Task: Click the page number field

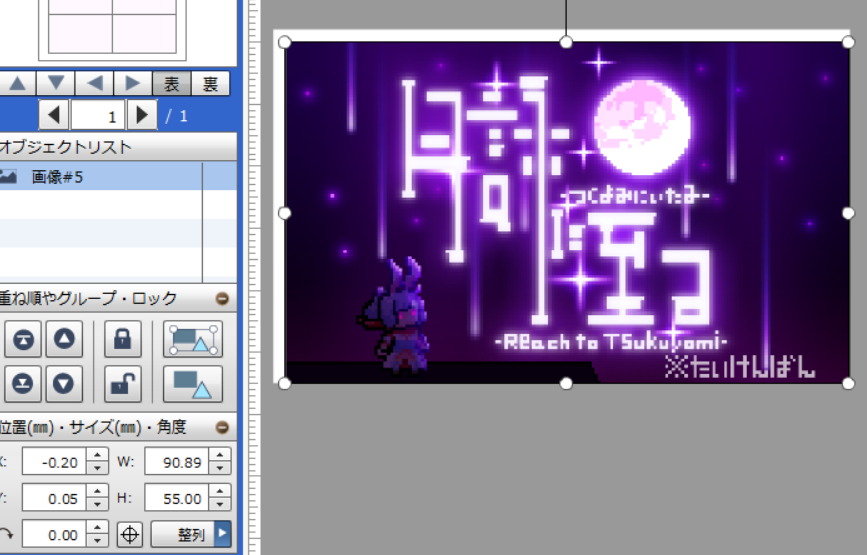Action: [98, 115]
